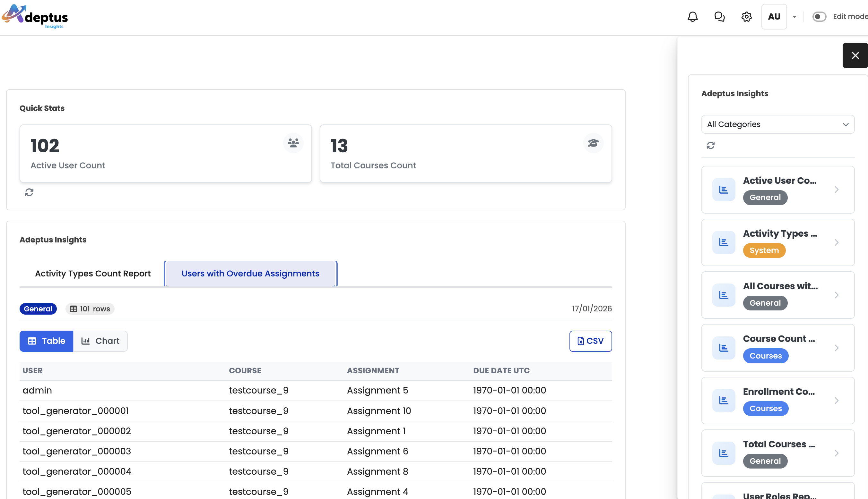Click the report date 17/01/2026
The height and width of the screenshot is (499, 868).
click(592, 309)
